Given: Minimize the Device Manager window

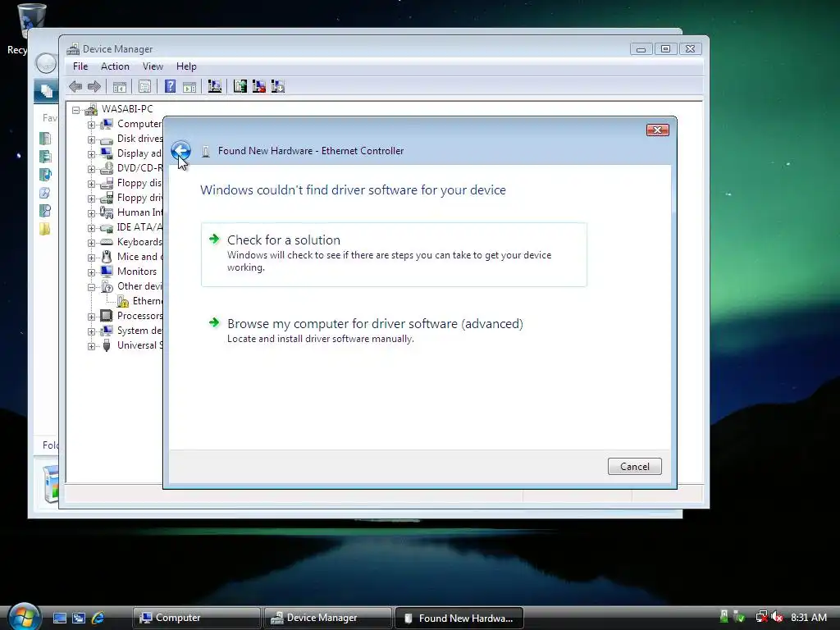Looking at the screenshot, I should [x=641, y=48].
